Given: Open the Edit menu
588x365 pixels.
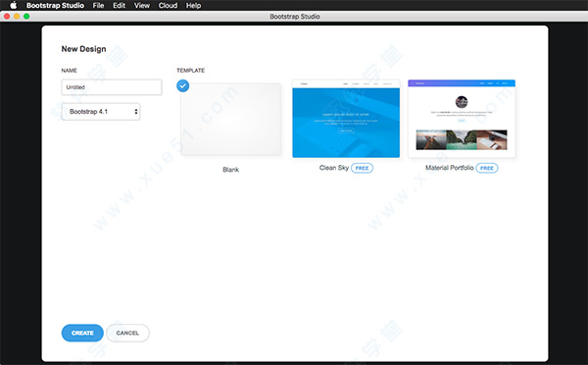Looking at the screenshot, I should [119, 5].
